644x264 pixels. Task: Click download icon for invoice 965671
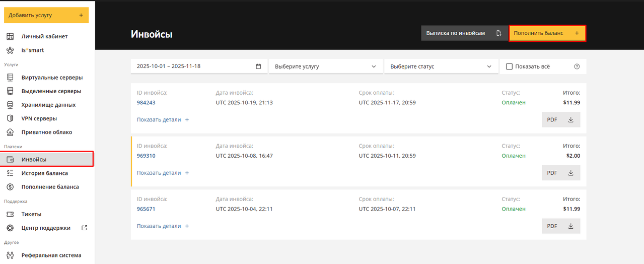tap(571, 226)
